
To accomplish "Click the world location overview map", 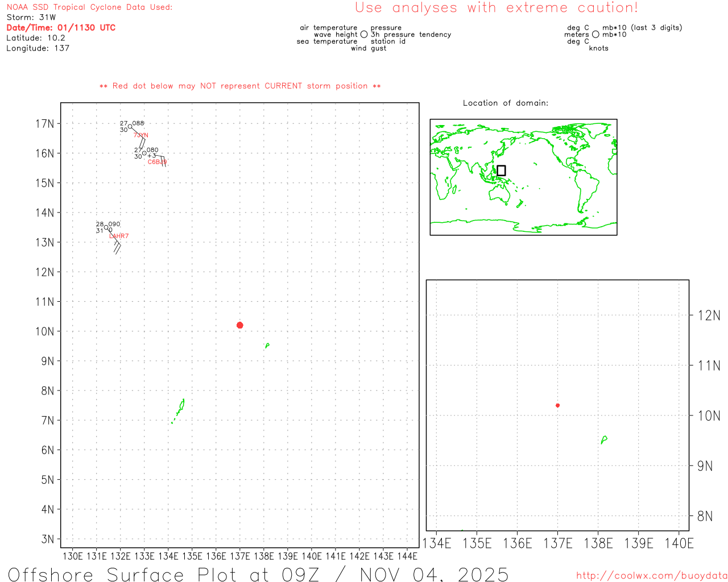I will click(523, 177).
